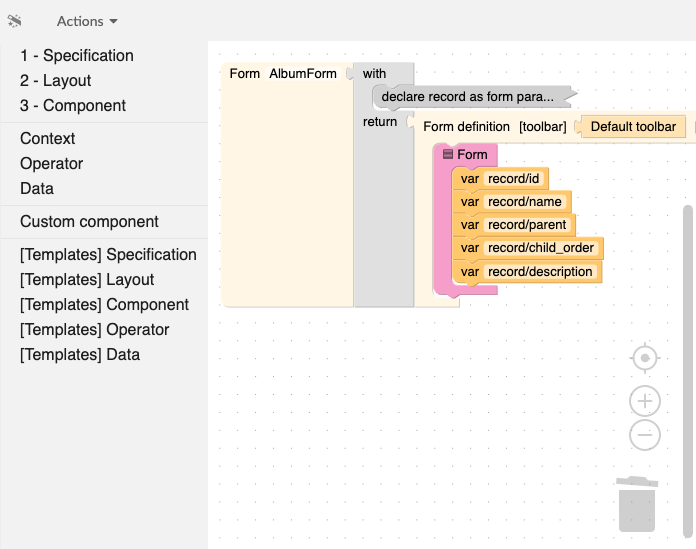Open the Actions dropdown menu
Viewport: 696px width, 549px height.
(x=87, y=21)
